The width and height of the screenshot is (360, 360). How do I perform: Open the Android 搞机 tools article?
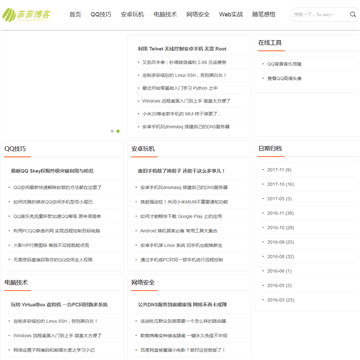179,231
